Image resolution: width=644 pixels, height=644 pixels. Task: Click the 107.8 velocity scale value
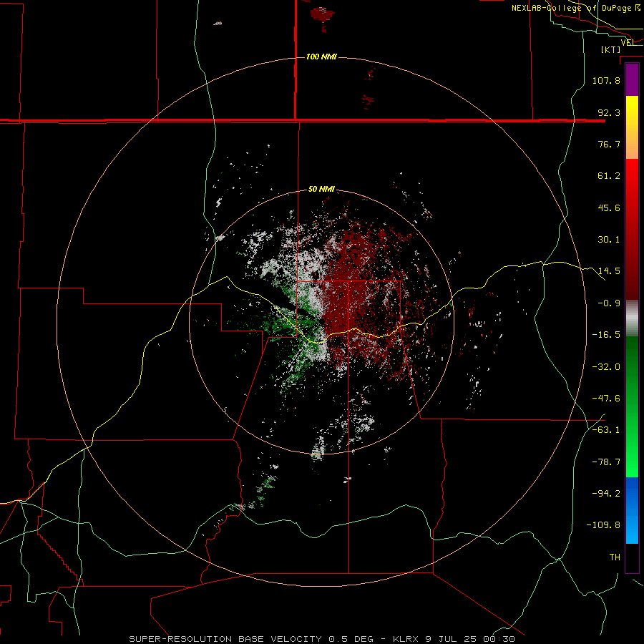(606, 80)
